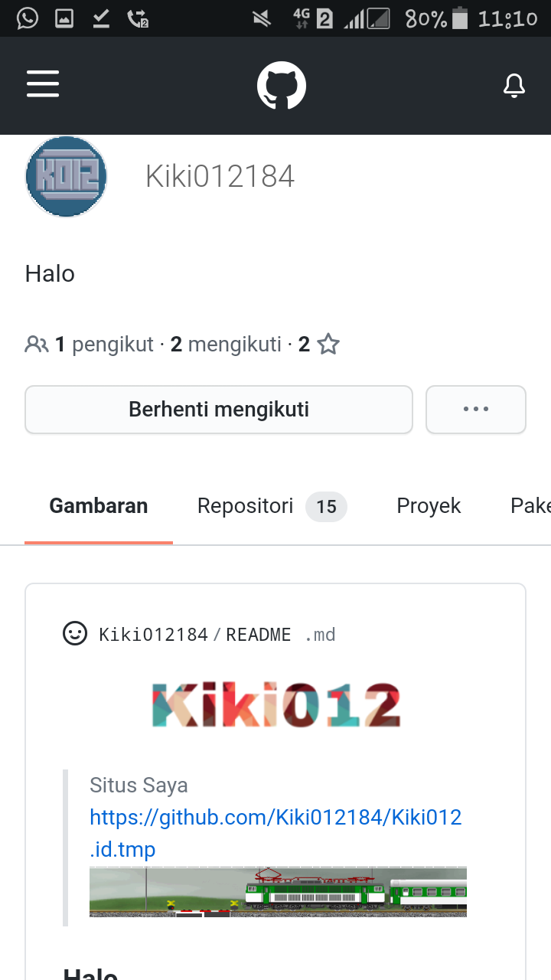551x980 pixels.
Task: View the 2 mengikuti following list
Action: (226, 345)
